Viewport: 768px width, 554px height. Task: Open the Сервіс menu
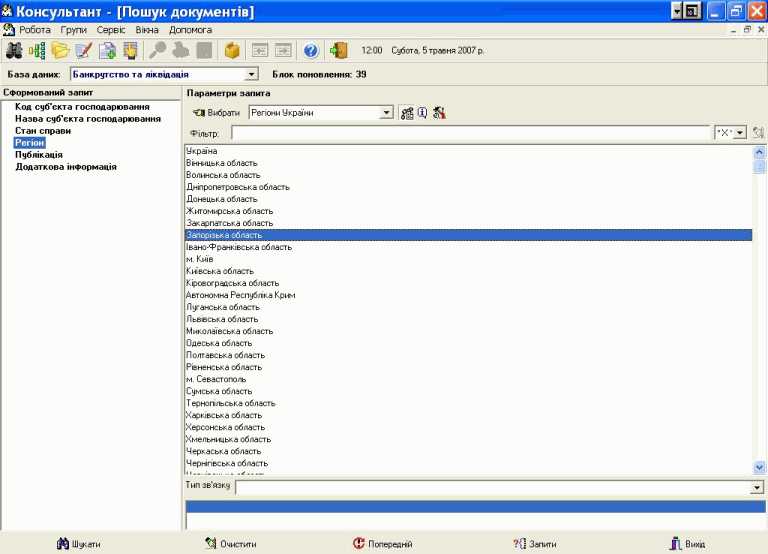tap(111, 30)
